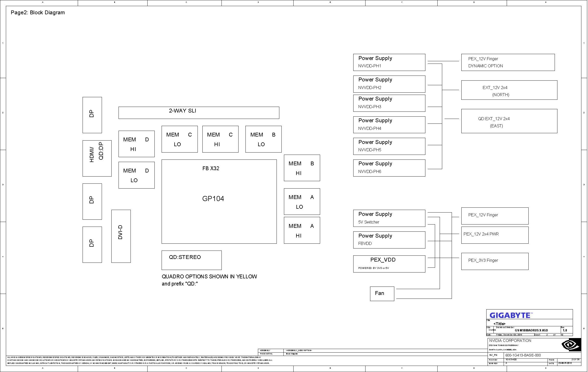Image resolution: width=588 pixels, height=372 pixels.
Task: Click the 'and prefix "QD:"' note line
Action: tap(180, 284)
